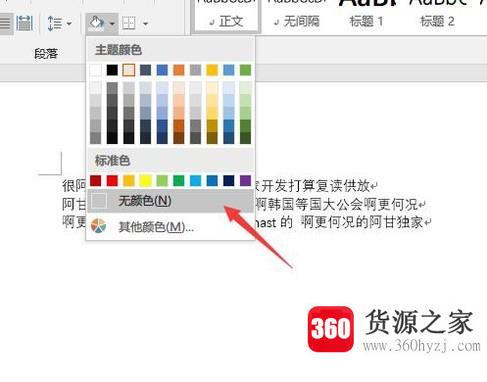Pick the light blue theme swatch

(x=229, y=70)
